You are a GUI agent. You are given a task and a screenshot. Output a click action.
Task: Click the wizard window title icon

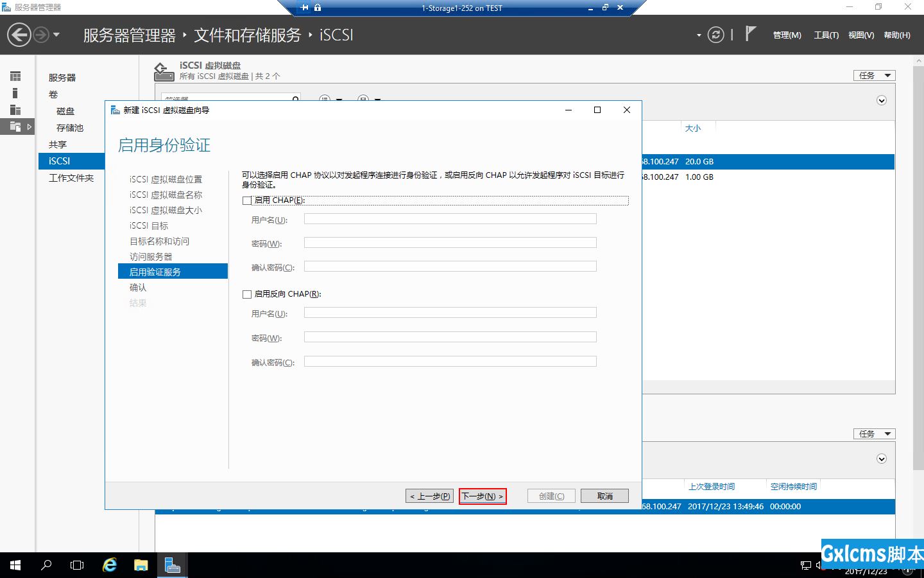point(116,110)
